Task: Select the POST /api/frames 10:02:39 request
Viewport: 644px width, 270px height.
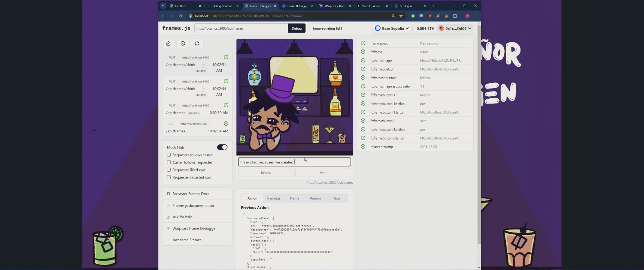Action: [x=197, y=109]
